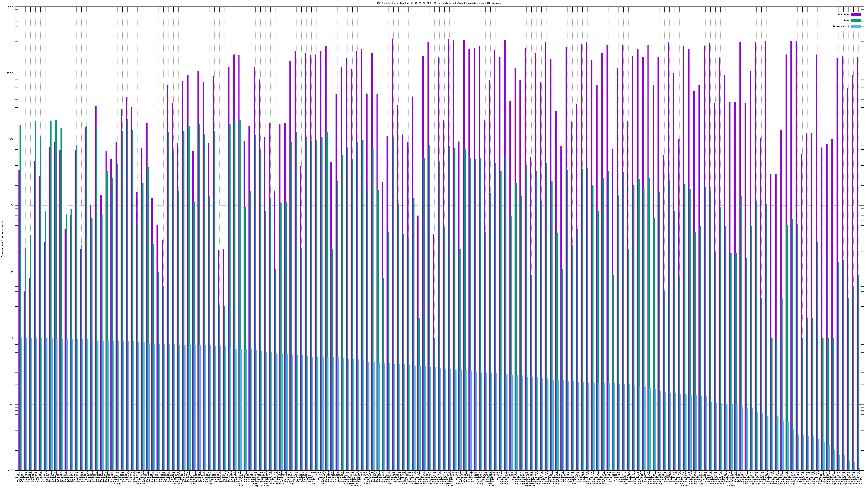Click the 'Message Count or Spam Score' axis title

2,239
